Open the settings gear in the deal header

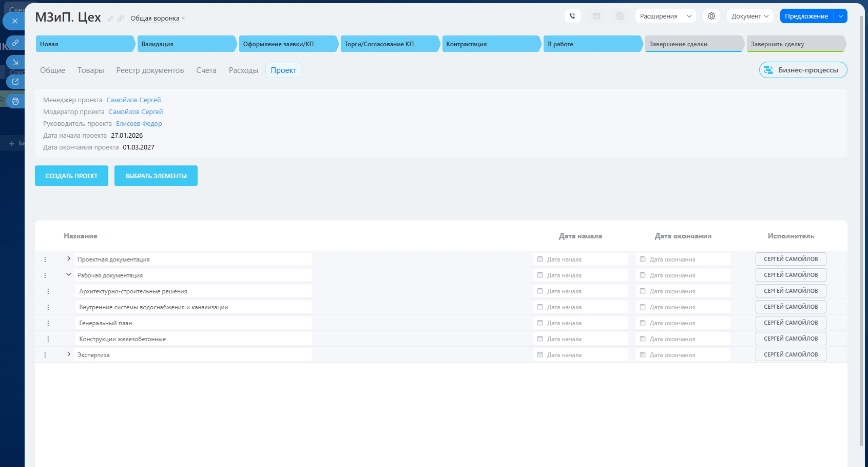711,16
